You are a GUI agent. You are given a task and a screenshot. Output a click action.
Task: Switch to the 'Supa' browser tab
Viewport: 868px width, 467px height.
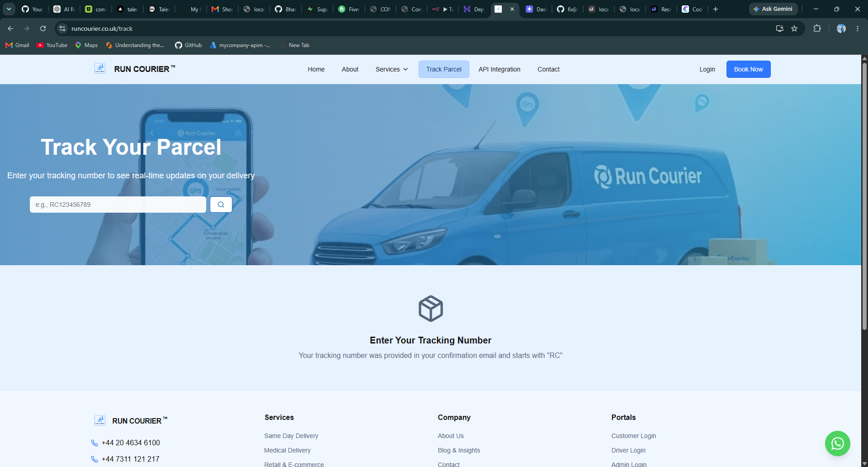(316, 9)
